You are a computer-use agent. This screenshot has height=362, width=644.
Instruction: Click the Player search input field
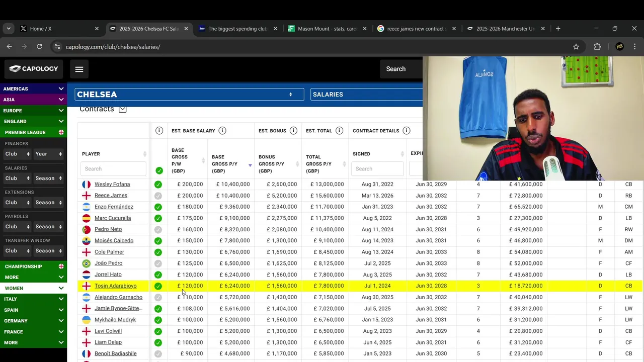(x=113, y=169)
